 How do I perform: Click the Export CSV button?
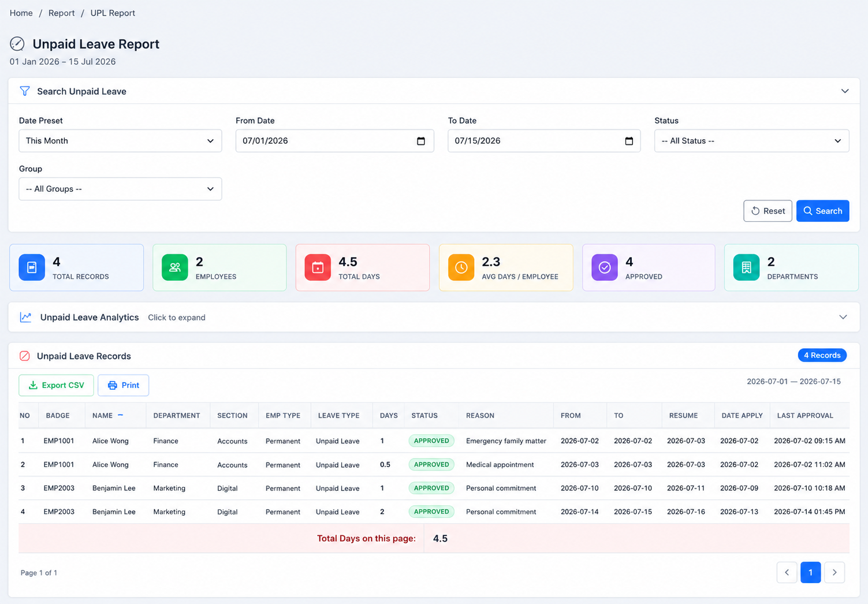(56, 385)
